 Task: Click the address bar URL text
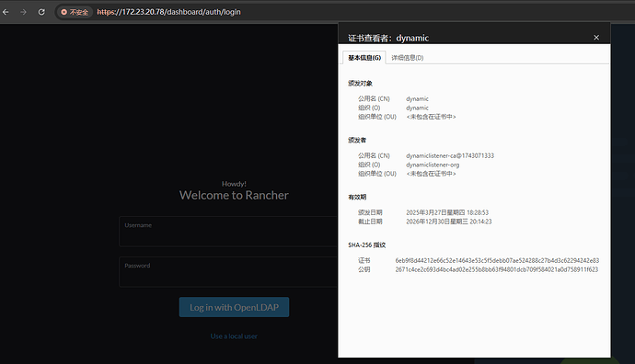tap(169, 12)
